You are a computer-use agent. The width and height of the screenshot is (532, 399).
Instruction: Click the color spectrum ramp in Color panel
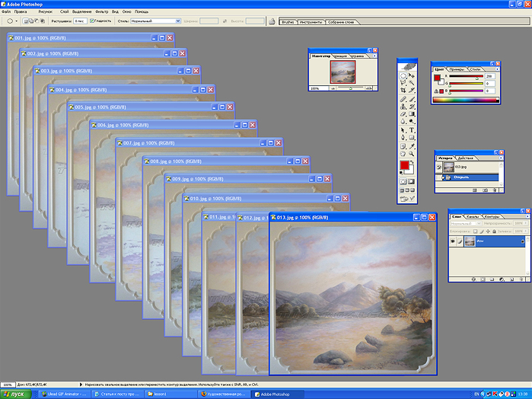click(466, 101)
